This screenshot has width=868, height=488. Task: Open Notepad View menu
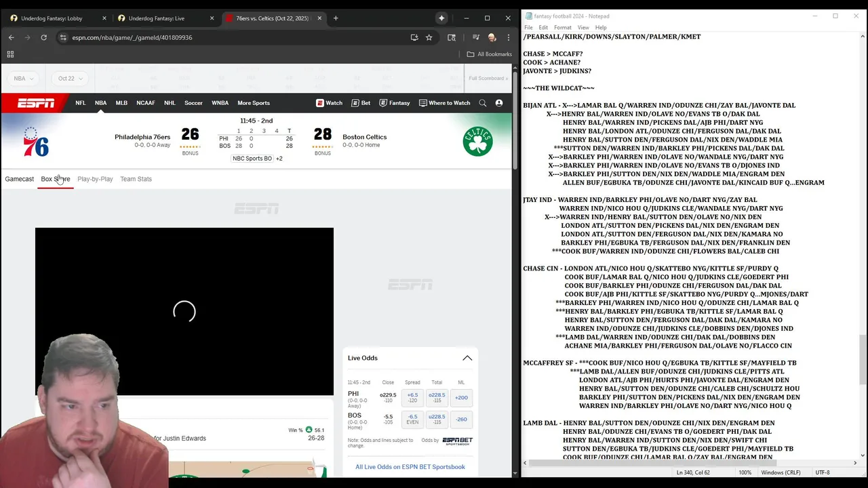(583, 28)
